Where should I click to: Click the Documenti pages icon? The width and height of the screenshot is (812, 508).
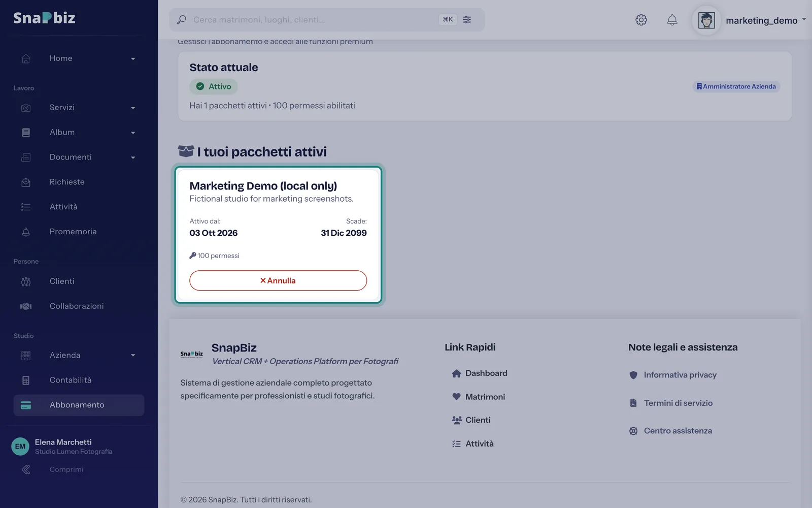coord(26,157)
